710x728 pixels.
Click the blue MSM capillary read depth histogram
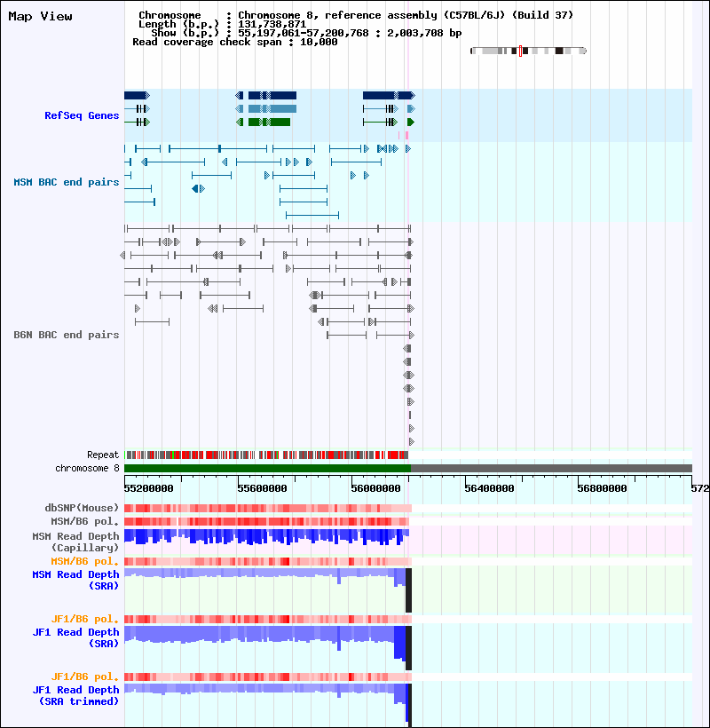267,537
